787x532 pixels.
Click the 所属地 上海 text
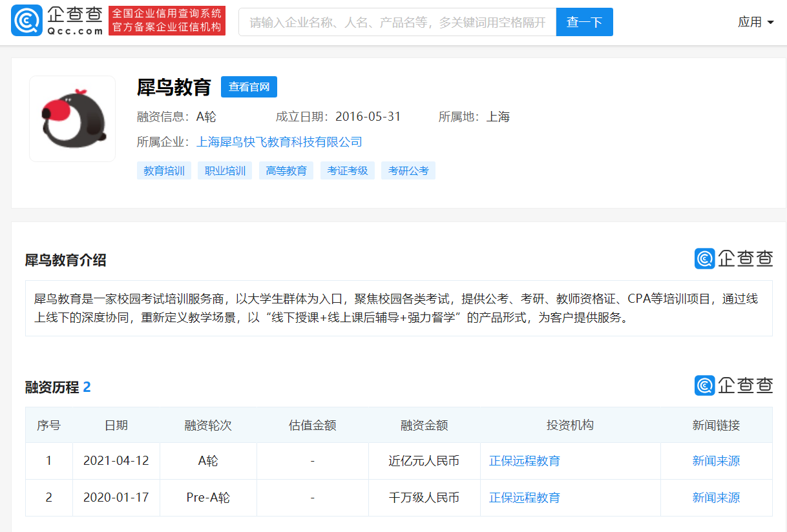(x=474, y=117)
